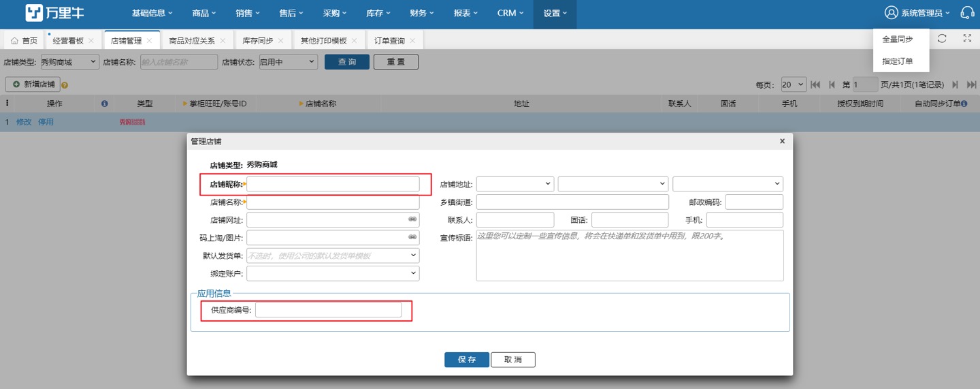Switch to the 首页 tab
Viewport: 980px width, 389px height.
click(24, 41)
